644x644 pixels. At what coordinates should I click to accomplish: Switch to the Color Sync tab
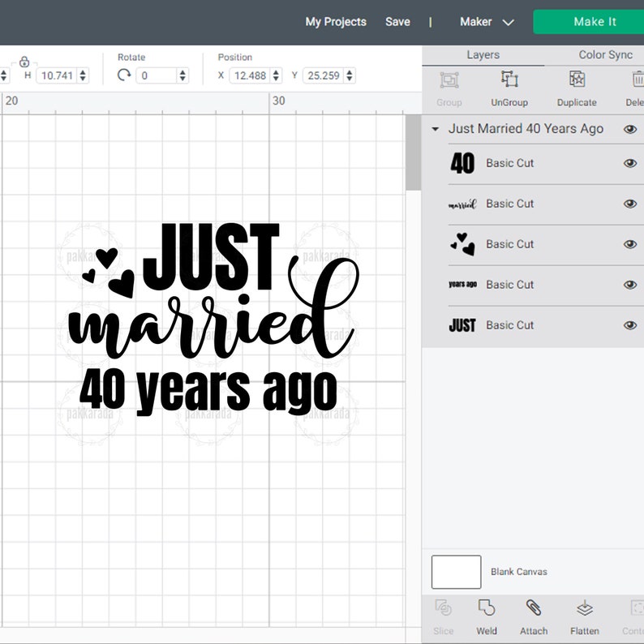coord(605,55)
